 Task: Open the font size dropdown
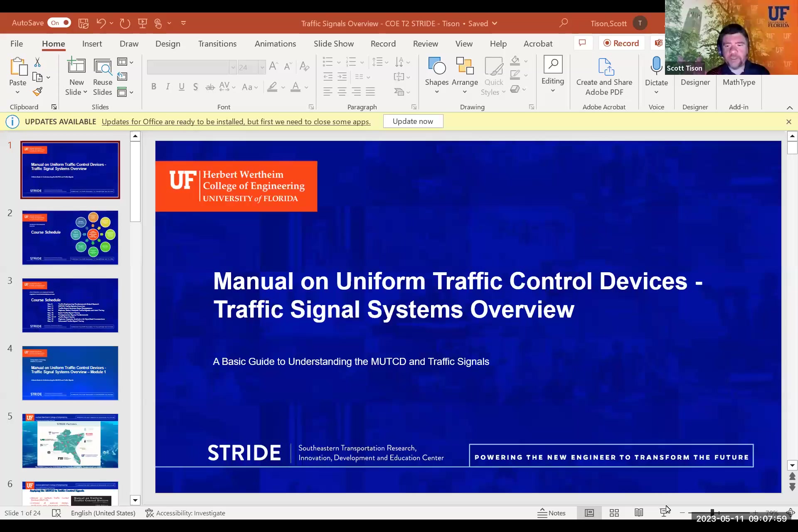coord(262,67)
